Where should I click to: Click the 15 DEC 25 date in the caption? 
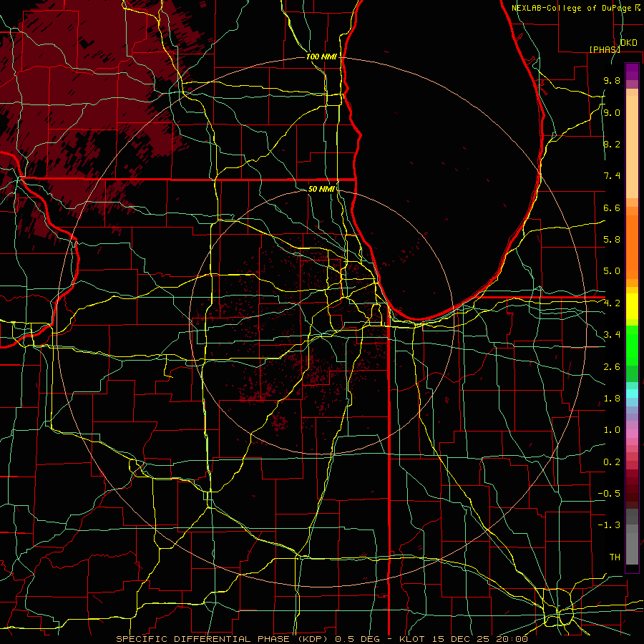[462, 639]
